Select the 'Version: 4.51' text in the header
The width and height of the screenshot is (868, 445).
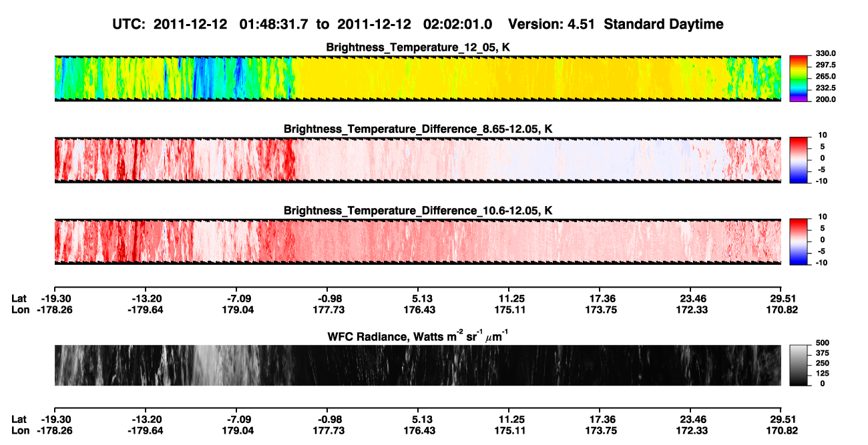point(553,24)
